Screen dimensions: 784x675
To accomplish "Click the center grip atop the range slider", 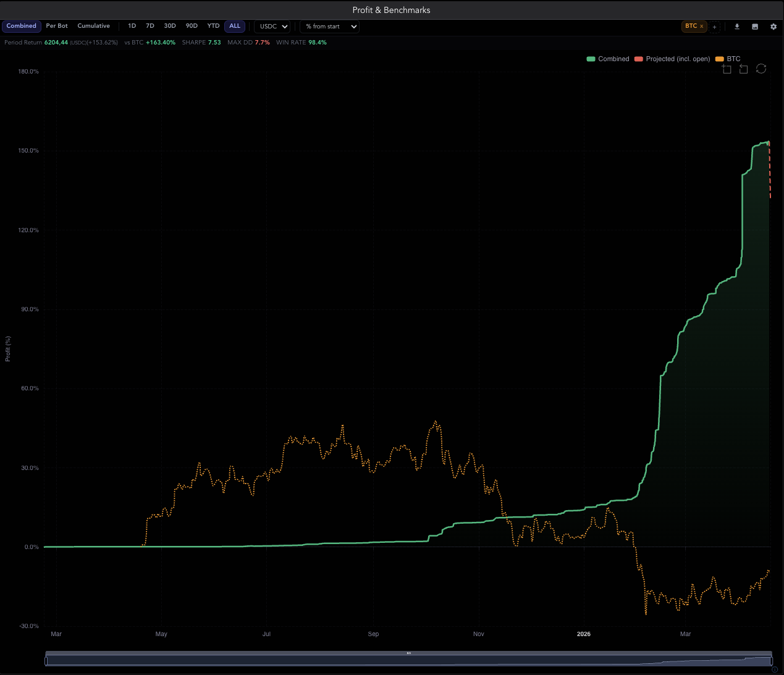I will click(x=408, y=653).
